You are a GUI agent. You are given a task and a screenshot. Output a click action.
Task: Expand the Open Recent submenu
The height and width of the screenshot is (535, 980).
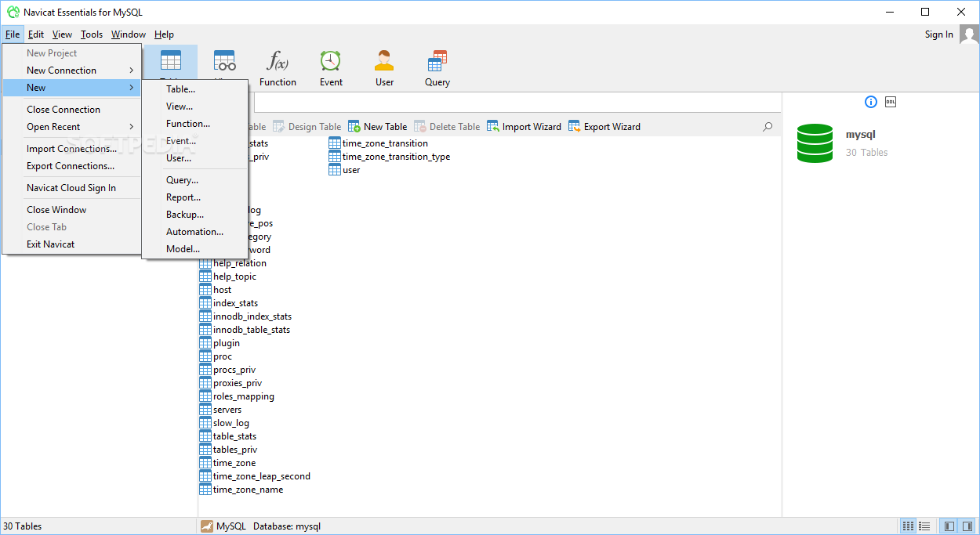point(72,127)
